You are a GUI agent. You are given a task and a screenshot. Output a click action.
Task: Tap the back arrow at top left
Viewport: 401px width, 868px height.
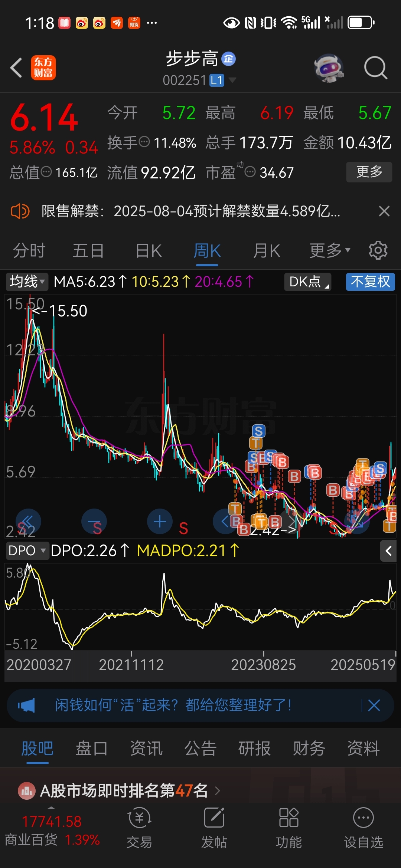point(16,68)
